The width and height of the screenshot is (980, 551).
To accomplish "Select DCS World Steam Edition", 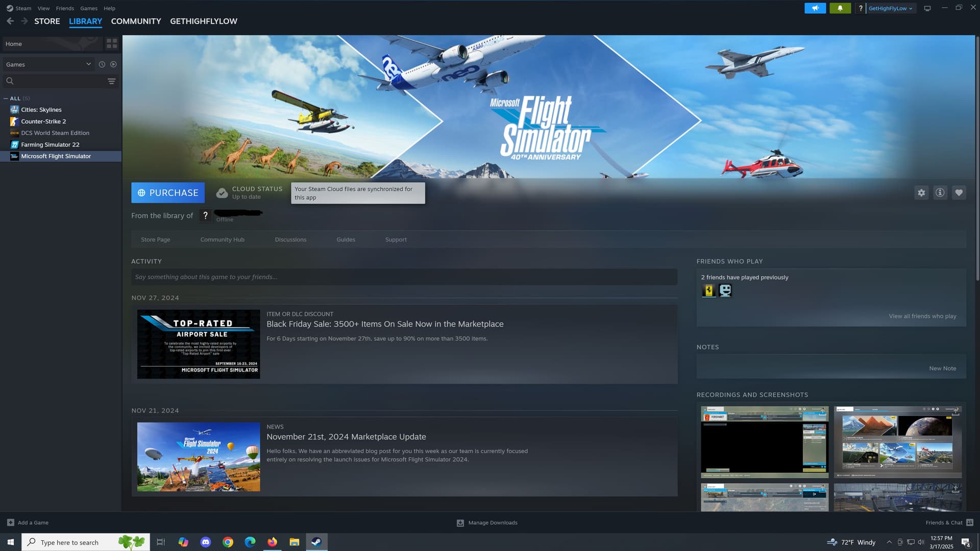I will click(x=61, y=133).
